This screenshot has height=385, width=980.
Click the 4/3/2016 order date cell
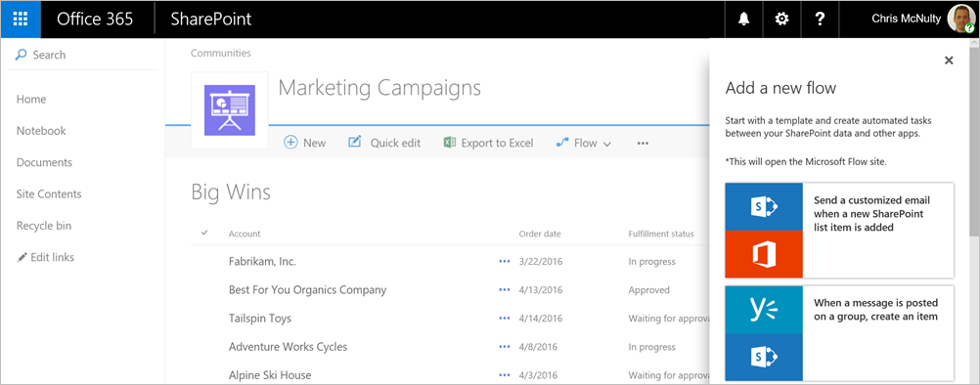(x=539, y=375)
